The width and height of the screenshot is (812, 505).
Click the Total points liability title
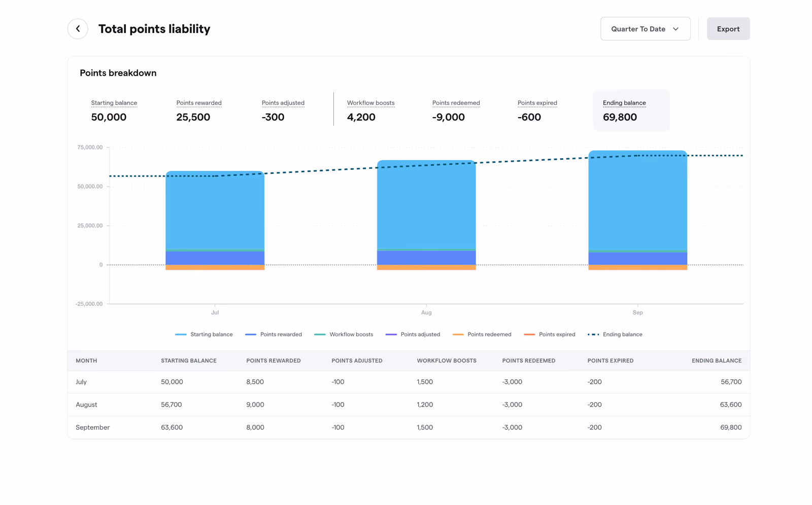pos(154,29)
